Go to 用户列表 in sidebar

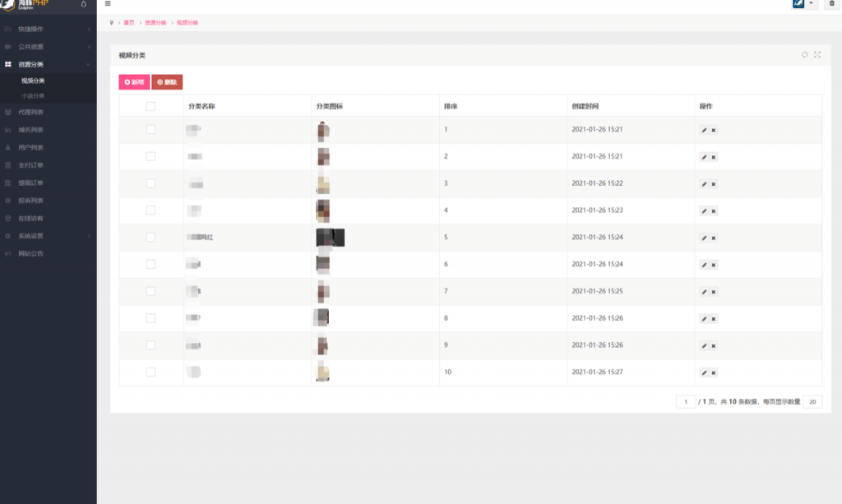(x=31, y=147)
